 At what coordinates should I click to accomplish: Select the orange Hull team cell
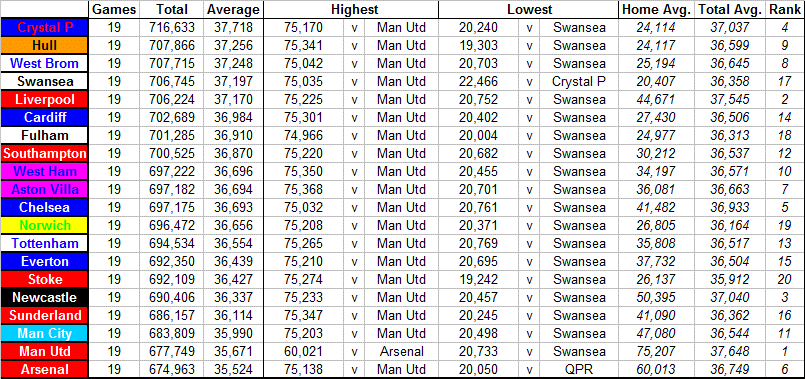click(x=45, y=46)
